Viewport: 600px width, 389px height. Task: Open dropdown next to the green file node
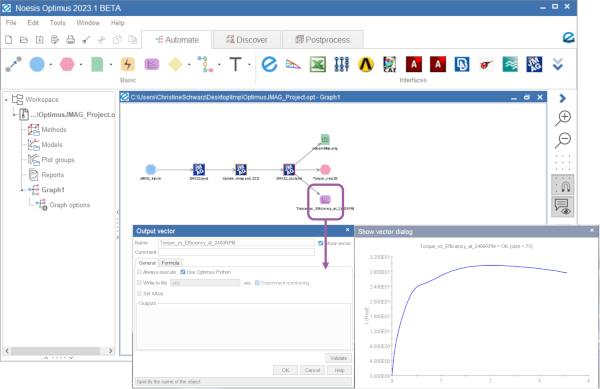[x=111, y=64]
